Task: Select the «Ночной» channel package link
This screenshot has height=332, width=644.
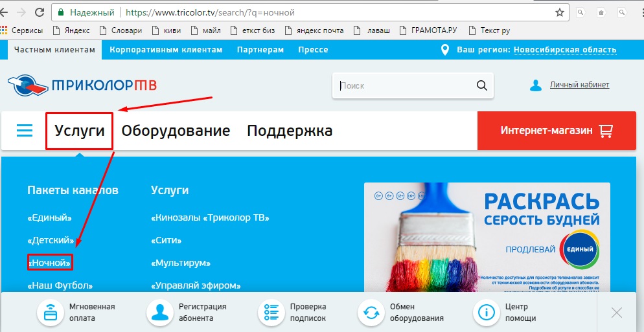Action: click(x=49, y=263)
